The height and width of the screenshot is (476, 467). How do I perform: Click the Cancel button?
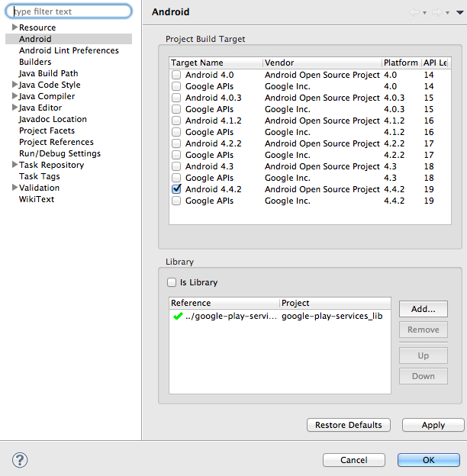tap(354, 460)
